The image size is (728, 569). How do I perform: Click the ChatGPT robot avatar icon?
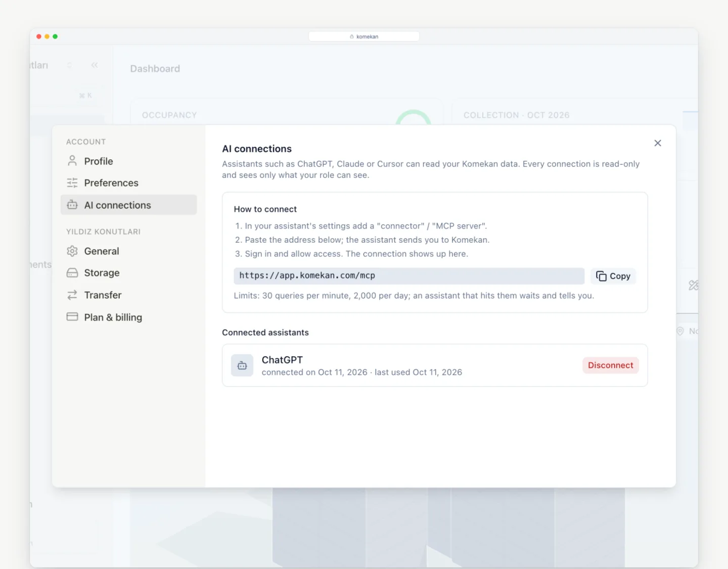242,366
